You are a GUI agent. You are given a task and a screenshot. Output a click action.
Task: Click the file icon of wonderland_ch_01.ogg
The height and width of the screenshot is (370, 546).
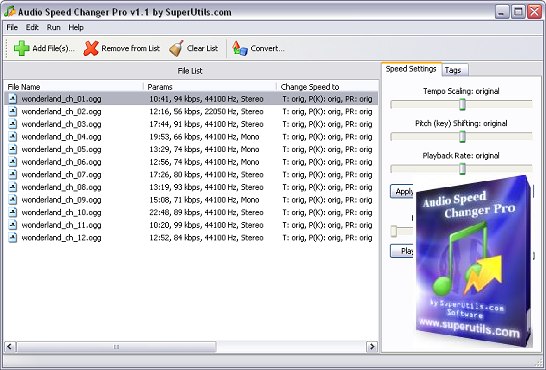pyautogui.click(x=13, y=99)
